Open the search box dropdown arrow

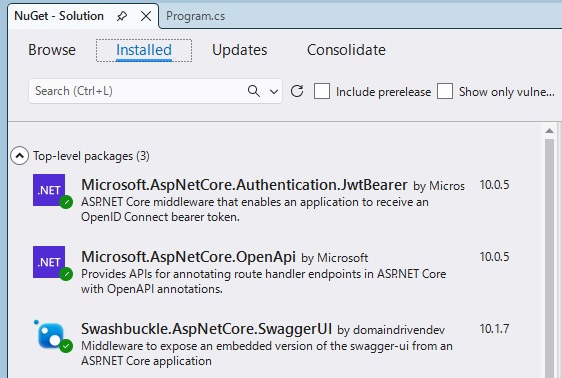(x=274, y=92)
